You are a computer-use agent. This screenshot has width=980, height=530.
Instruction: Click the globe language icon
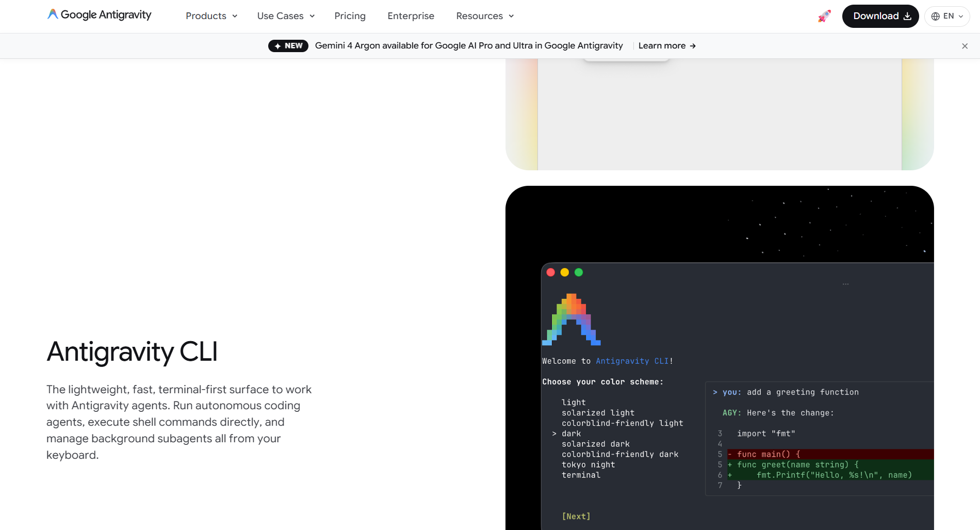pyautogui.click(x=936, y=16)
